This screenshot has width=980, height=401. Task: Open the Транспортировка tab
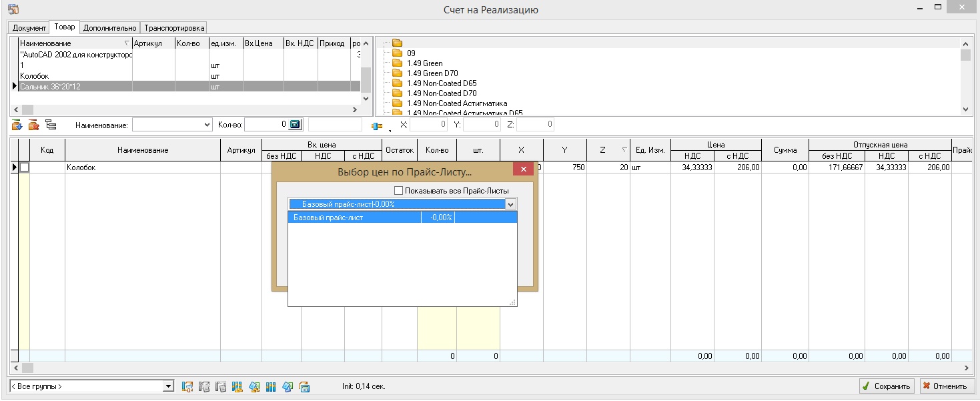(174, 28)
